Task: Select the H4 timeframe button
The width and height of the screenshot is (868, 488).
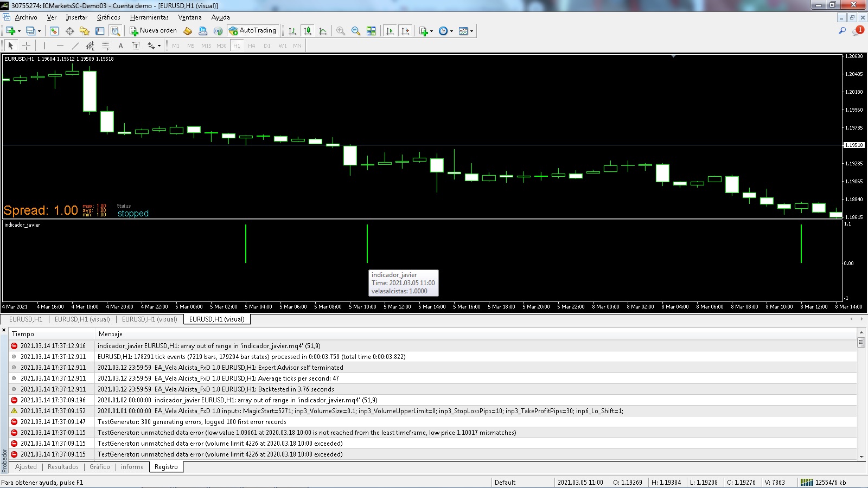Action: [251, 46]
